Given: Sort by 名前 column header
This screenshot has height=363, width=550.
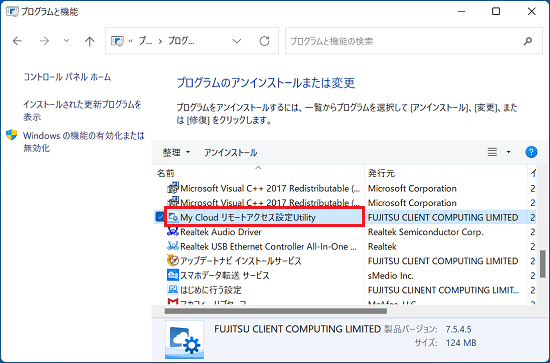Looking at the screenshot, I should [259, 173].
